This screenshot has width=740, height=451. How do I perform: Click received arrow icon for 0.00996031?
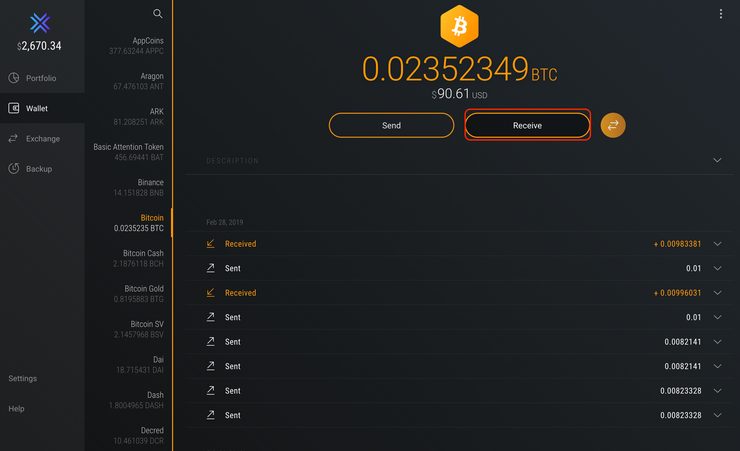[x=210, y=292]
